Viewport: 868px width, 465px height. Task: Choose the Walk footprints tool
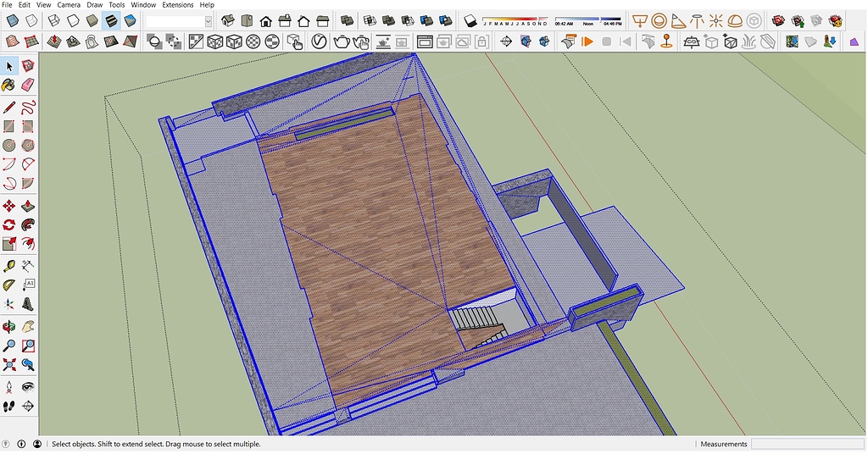coord(9,407)
